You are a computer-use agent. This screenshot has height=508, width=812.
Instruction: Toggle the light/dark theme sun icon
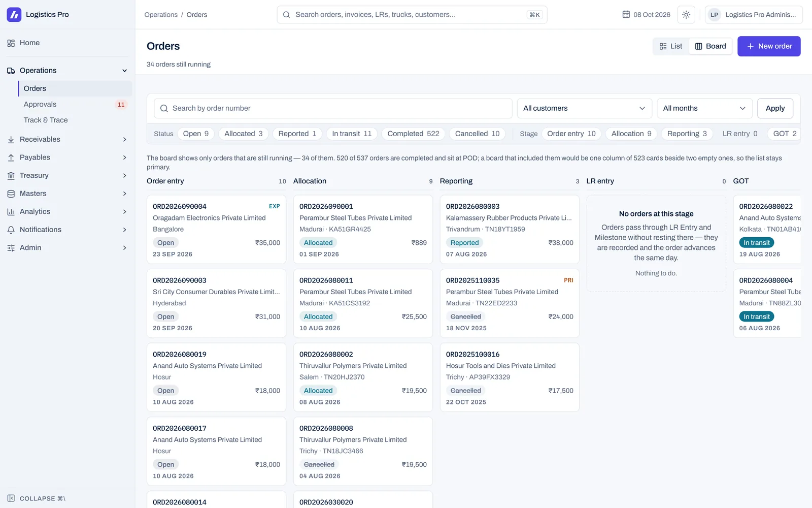tap(686, 15)
